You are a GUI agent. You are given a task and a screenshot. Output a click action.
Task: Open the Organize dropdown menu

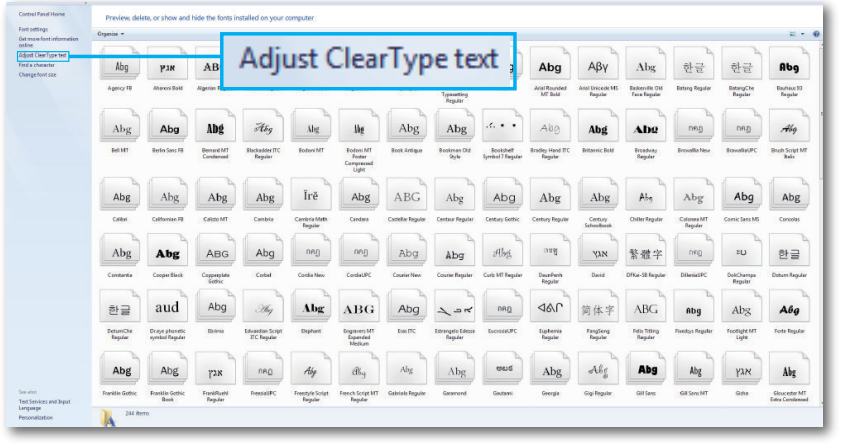pos(110,34)
